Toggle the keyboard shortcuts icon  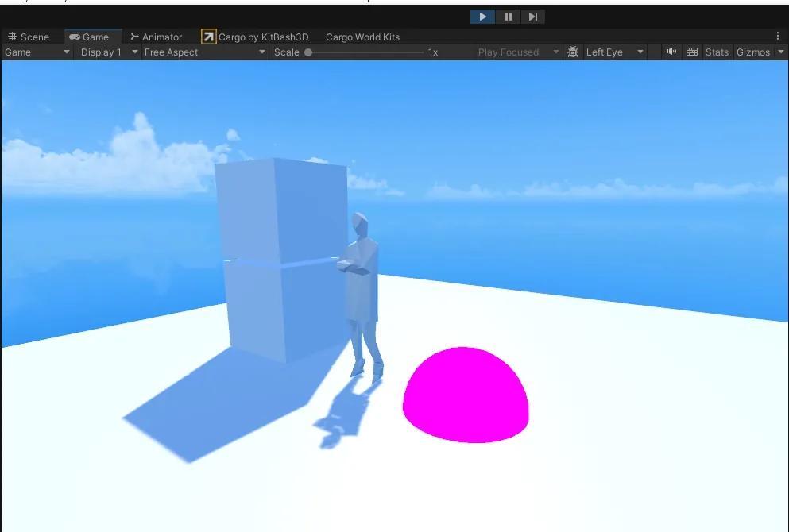[692, 52]
